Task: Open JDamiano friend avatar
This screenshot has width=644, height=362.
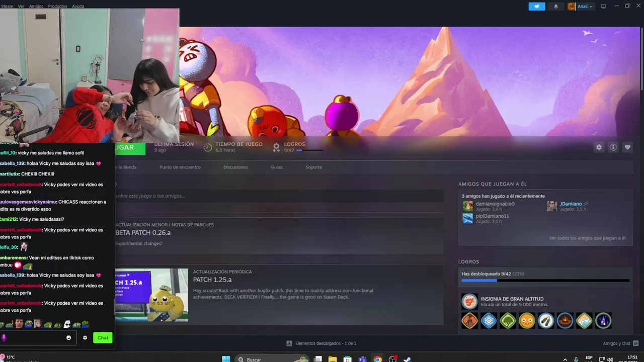Action: 552,206
